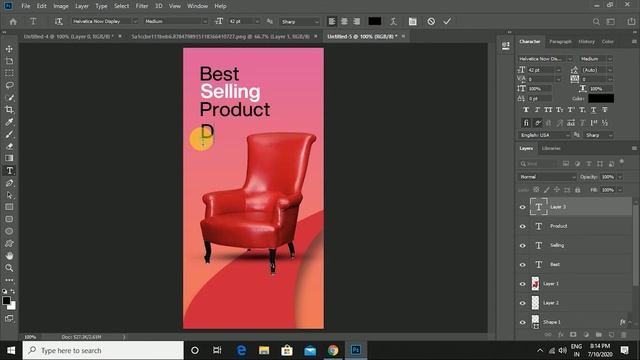Screen dimensions: 640x360
Task: Switch to the Libraries tab
Action: pos(551,149)
